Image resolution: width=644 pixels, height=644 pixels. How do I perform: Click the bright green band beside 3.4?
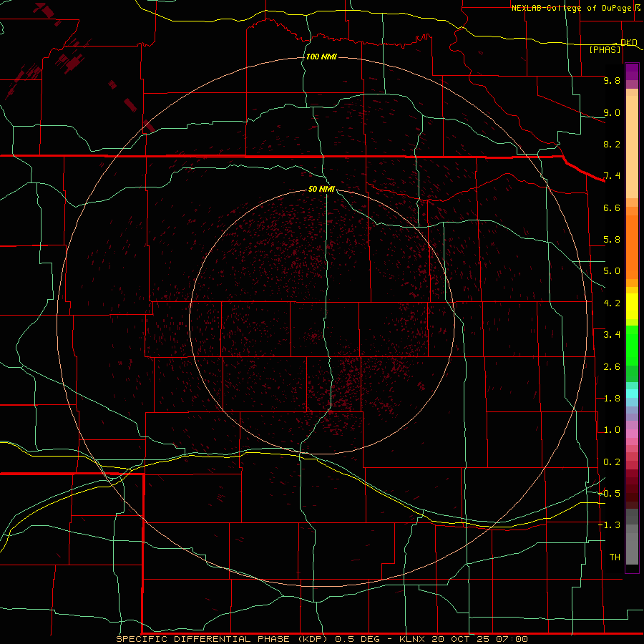click(x=632, y=345)
